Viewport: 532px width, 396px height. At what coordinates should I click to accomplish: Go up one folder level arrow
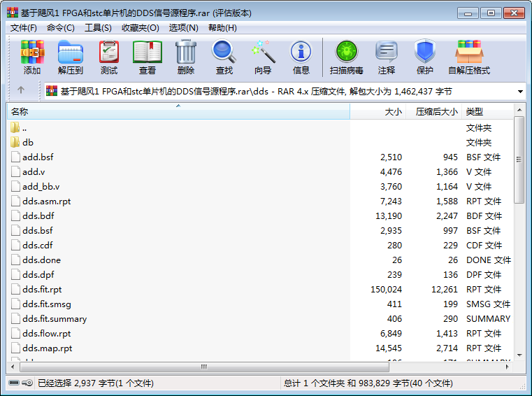(x=21, y=91)
